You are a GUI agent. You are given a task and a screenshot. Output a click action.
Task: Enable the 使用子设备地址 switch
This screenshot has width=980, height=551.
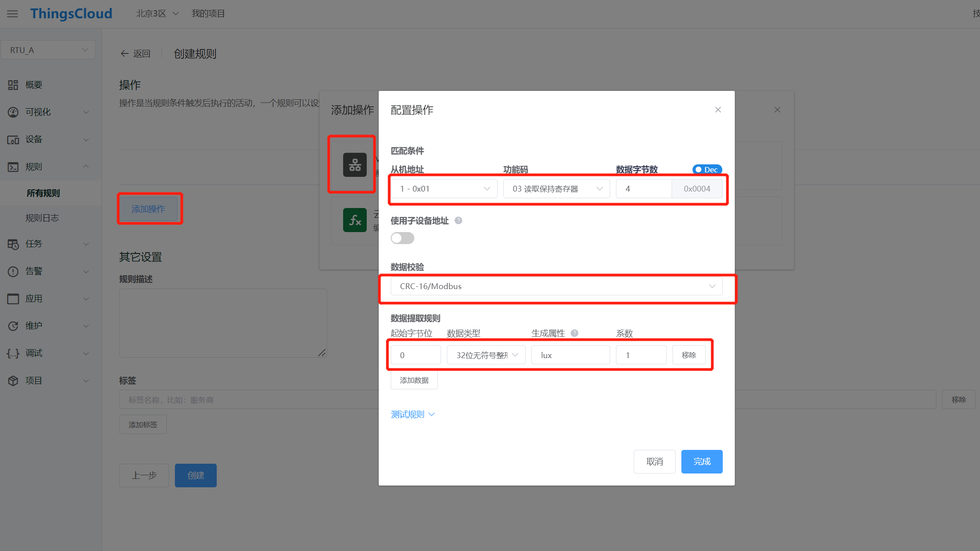pyautogui.click(x=402, y=238)
